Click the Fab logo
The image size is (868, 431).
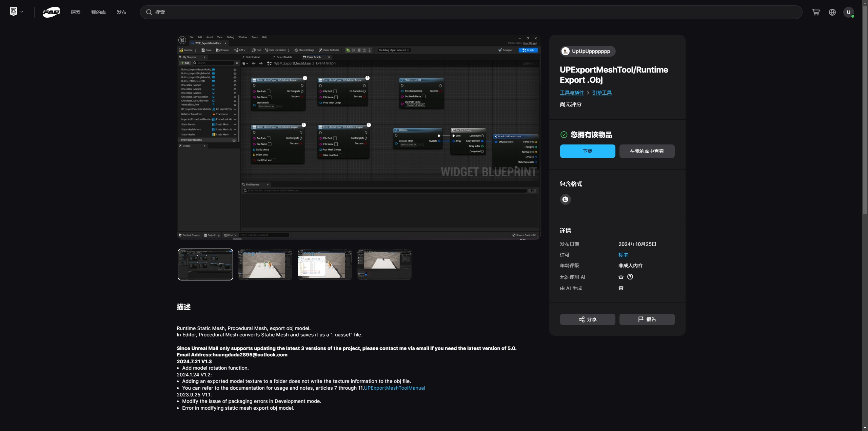pyautogui.click(x=52, y=12)
